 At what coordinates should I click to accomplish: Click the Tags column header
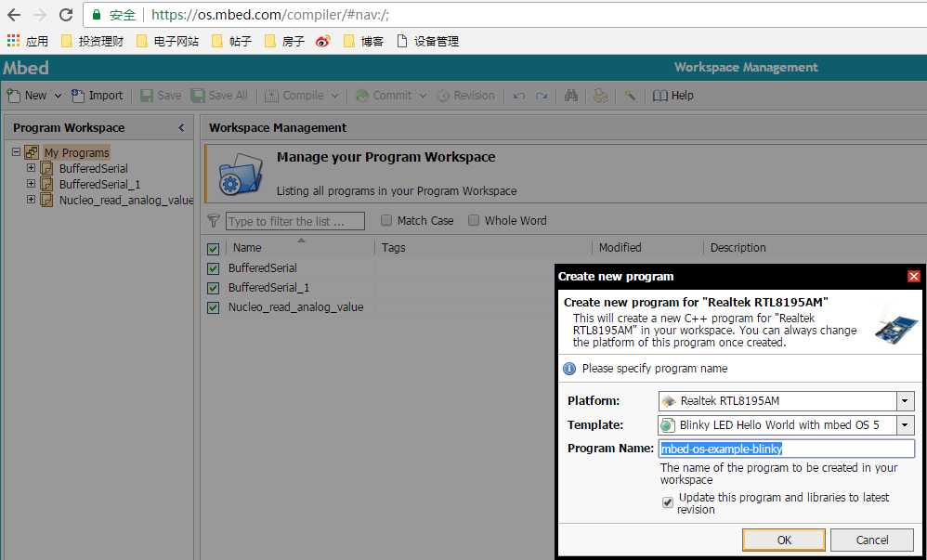point(394,248)
